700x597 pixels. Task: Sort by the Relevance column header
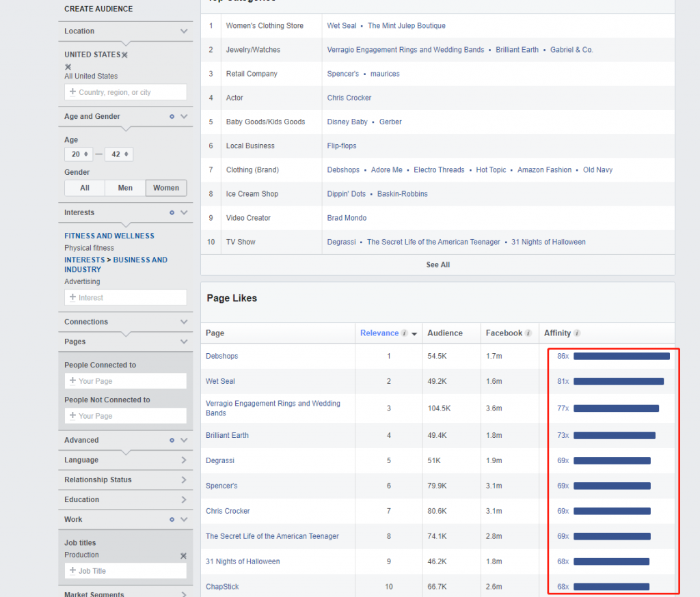coord(379,333)
